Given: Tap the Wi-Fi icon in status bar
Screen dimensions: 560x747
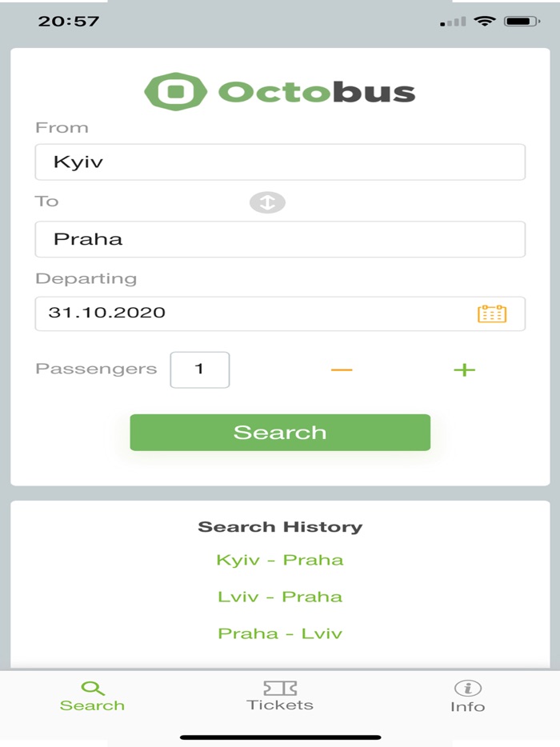Looking at the screenshot, I should click(x=485, y=22).
